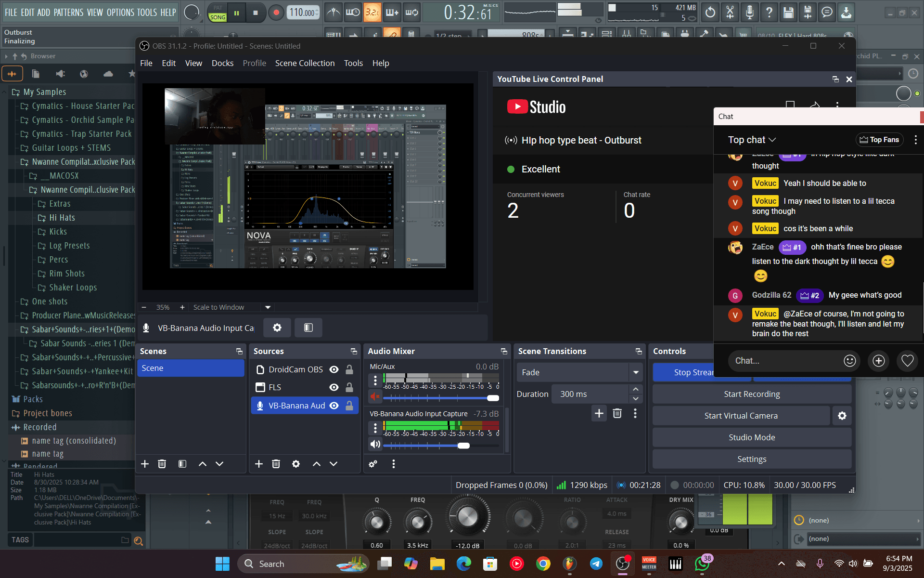Open preview scale dropdown arrow

[x=268, y=307]
